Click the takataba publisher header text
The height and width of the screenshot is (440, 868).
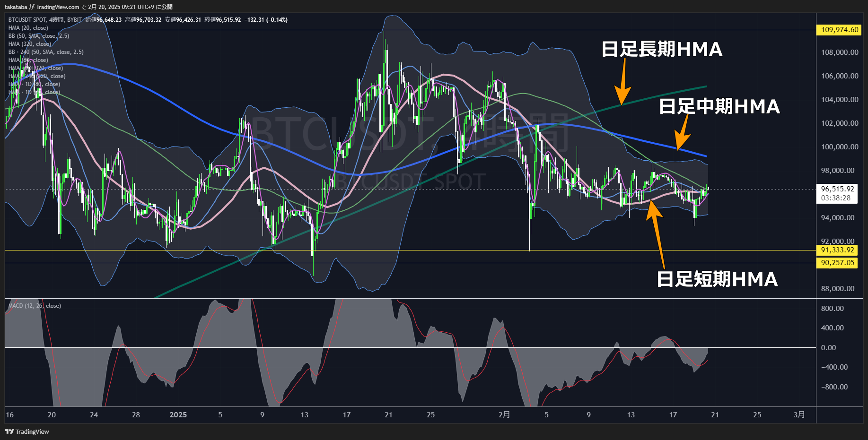(88, 7)
